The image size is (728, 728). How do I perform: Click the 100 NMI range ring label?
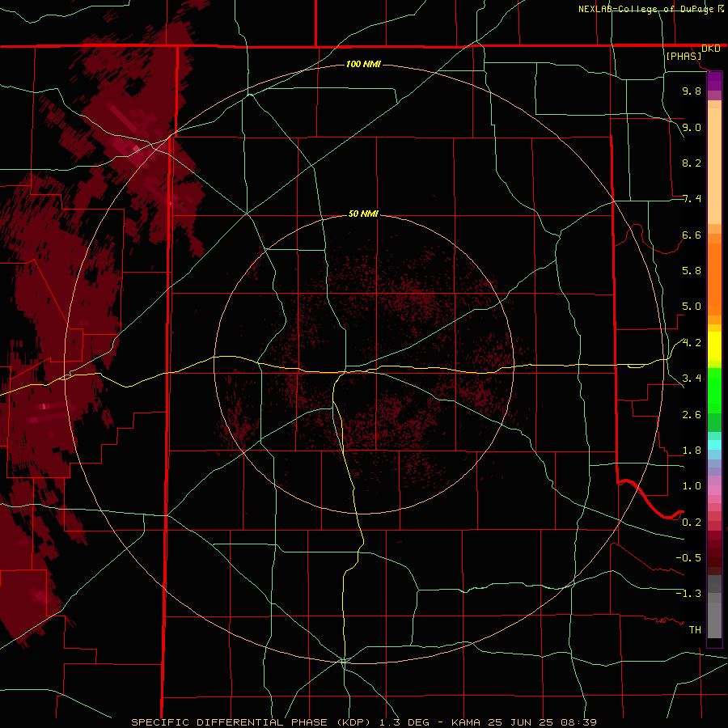[x=363, y=64]
